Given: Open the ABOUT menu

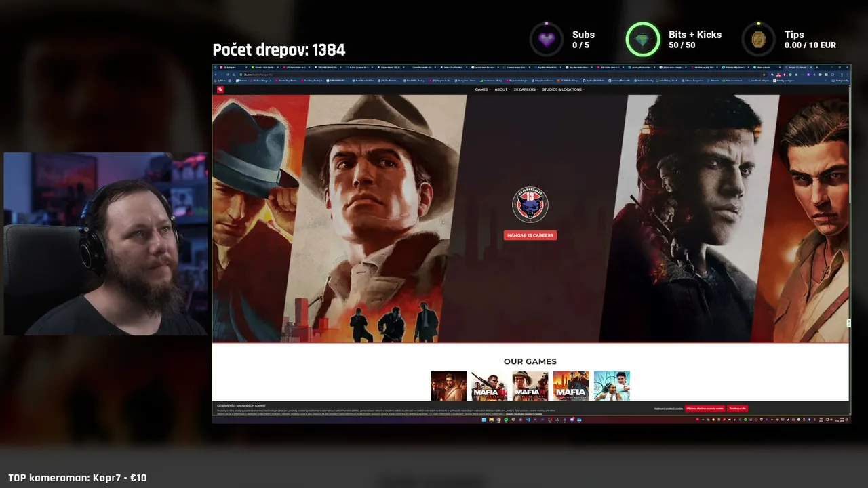Looking at the screenshot, I should (501, 89).
